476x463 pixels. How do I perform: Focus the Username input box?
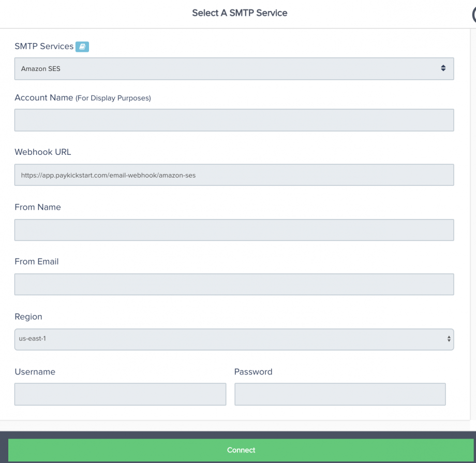tap(120, 394)
